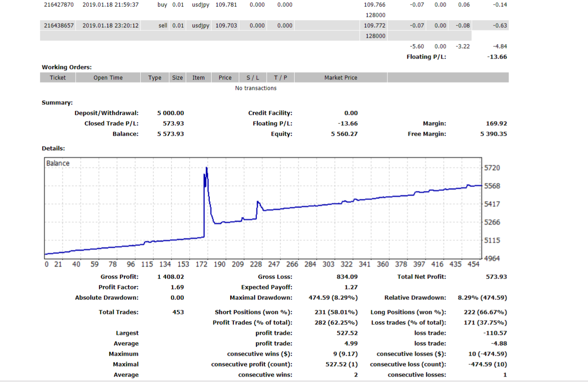Click market price 109.772
This screenshot has width=588, height=382.
375,25
